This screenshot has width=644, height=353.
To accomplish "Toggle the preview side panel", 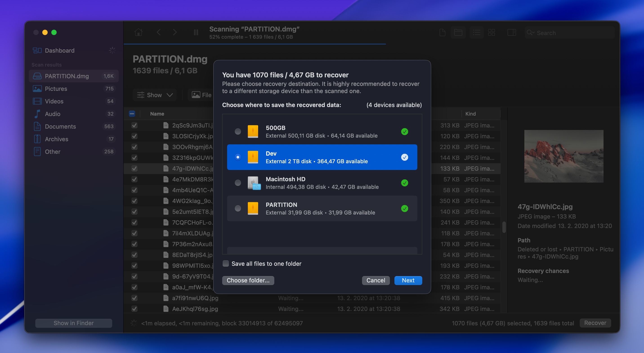I will point(512,33).
